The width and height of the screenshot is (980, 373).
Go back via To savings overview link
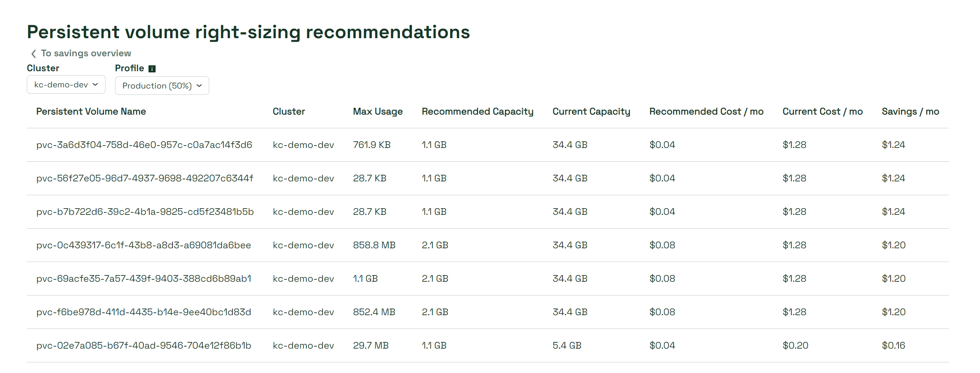pyautogui.click(x=86, y=53)
